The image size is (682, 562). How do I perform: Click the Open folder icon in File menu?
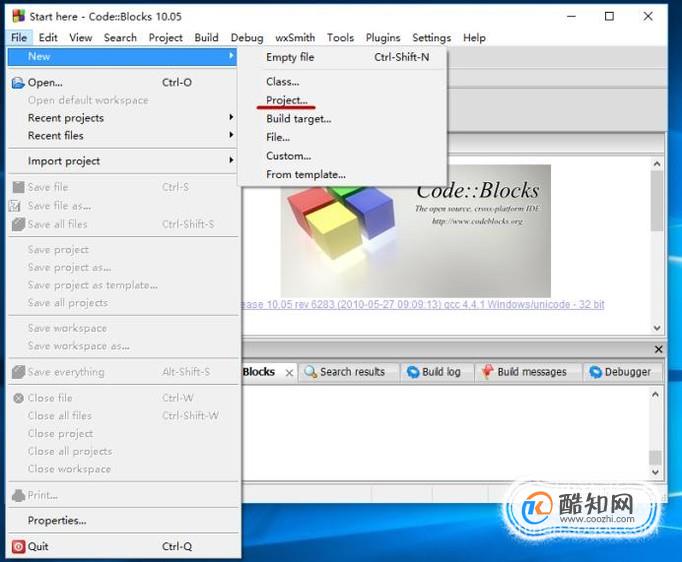[x=18, y=83]
